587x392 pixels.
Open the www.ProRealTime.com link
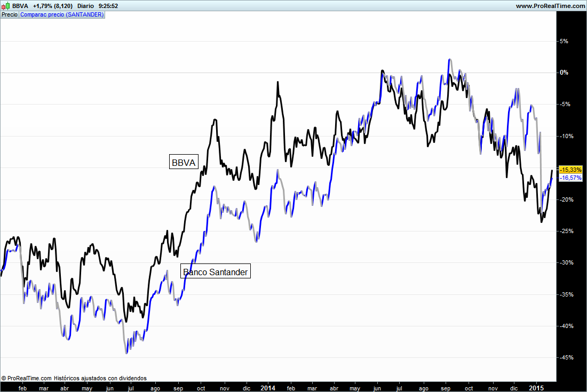click(x=550, y=6)
